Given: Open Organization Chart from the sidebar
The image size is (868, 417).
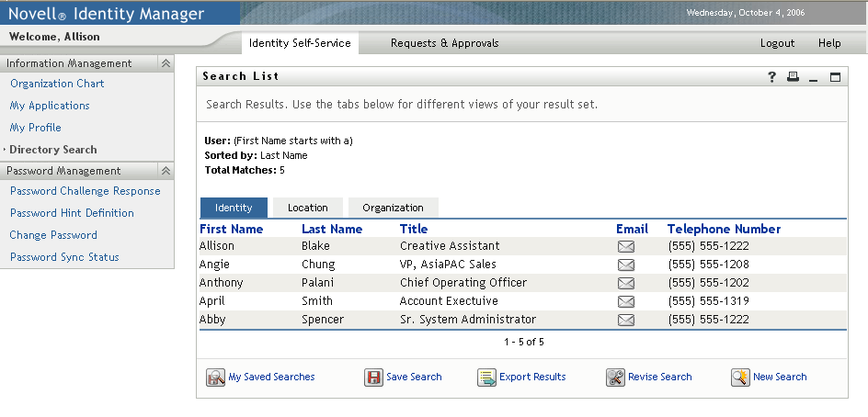Looking at the screenshot, I should [57, 84].
